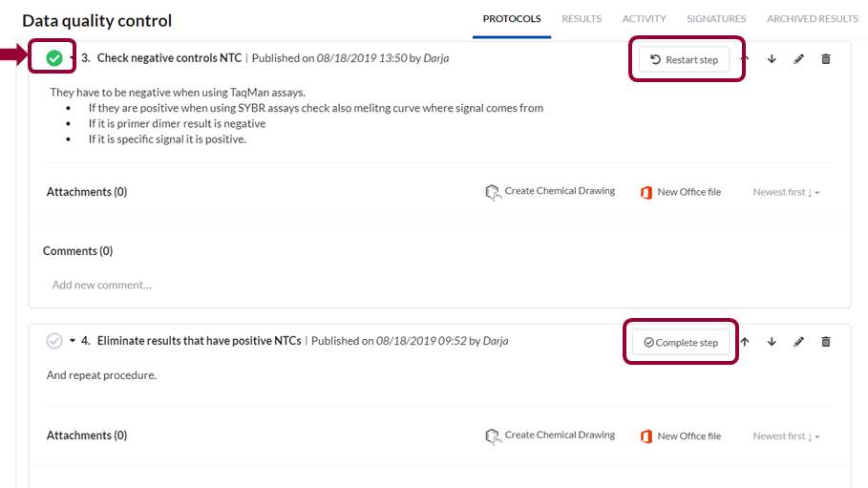Switch to the Results tab
Viewport: 868px width, 488px height.
click(582, 19)
